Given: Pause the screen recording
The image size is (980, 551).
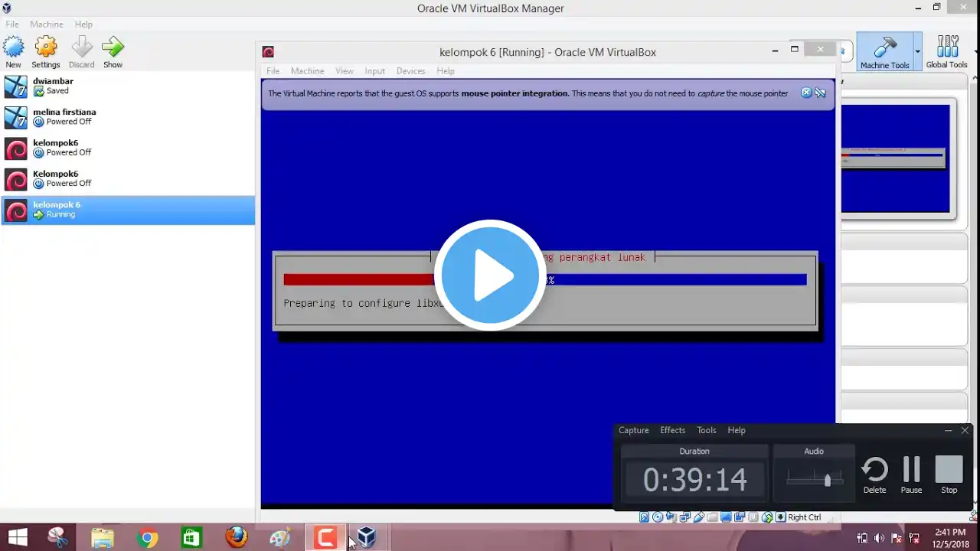Looking at the screenshot, I should tap(911, 475).
